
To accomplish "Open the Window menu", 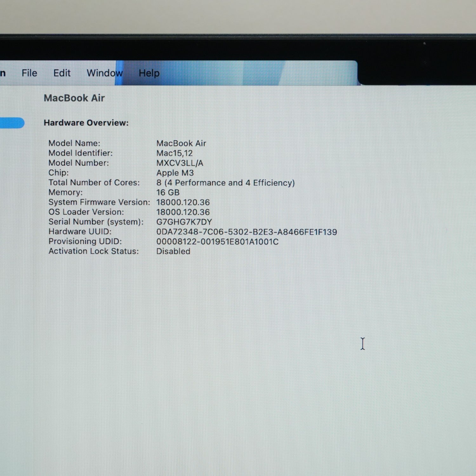I will [105, 73].
